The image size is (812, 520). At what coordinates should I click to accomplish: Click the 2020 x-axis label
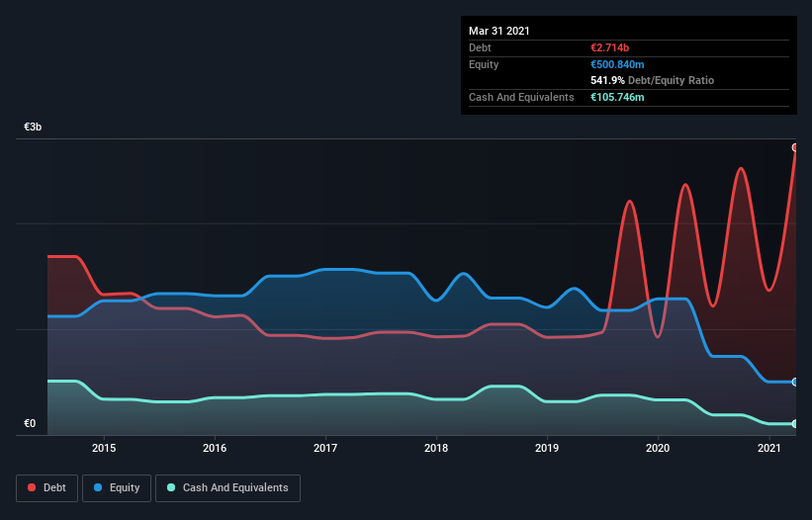pyautogui.click(x=658, y=448)
